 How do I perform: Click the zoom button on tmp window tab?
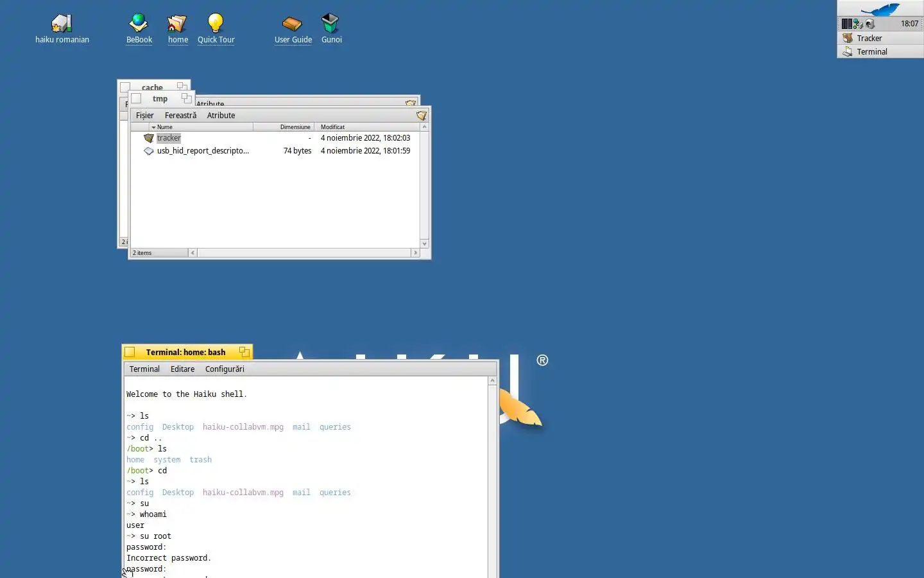pos(186,98)
